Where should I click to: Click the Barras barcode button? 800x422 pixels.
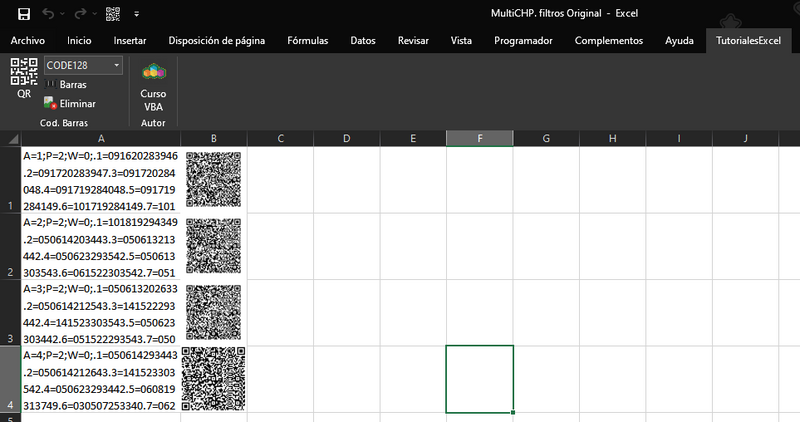click(x=66, y=85)
